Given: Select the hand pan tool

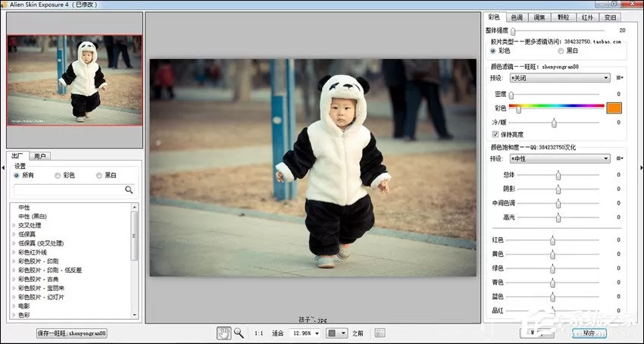Looking at the screenshot, I should 224,333.
